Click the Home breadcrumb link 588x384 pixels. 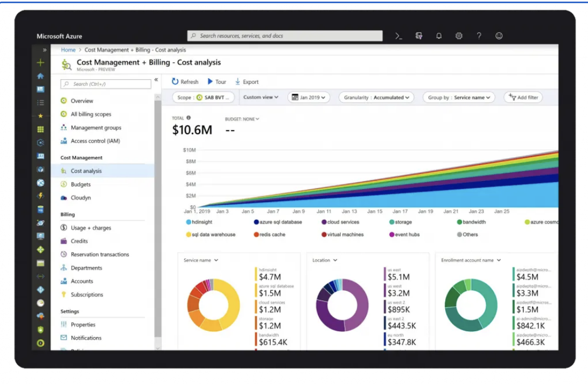click(x=68, y=50)
